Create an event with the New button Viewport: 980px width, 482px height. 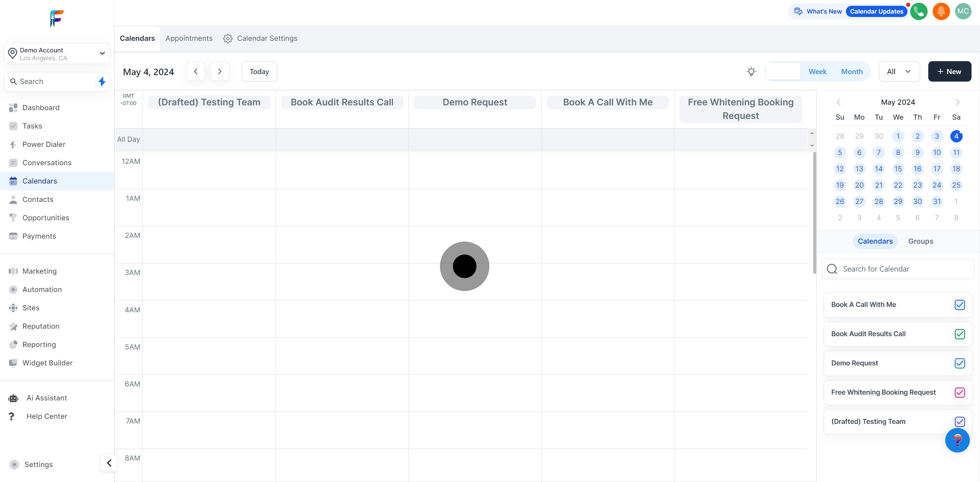click(x=950, y=71)
